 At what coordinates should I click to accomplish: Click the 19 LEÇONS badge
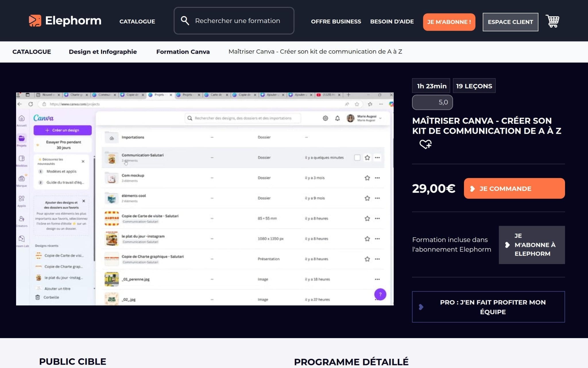pos(474,86)
